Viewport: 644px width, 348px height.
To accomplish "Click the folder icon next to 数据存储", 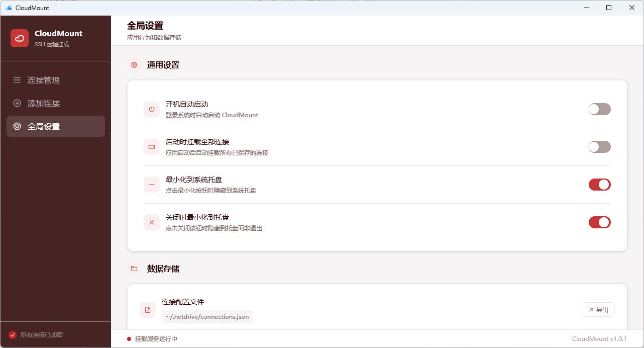I will pyautogui.click(x=134, y=269).
